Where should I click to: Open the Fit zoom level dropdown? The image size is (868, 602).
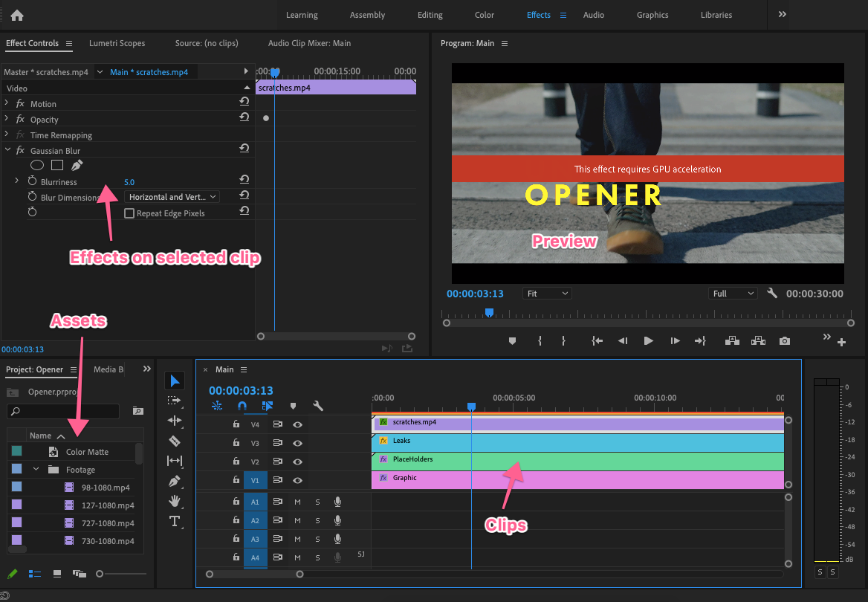pos(547,293)
